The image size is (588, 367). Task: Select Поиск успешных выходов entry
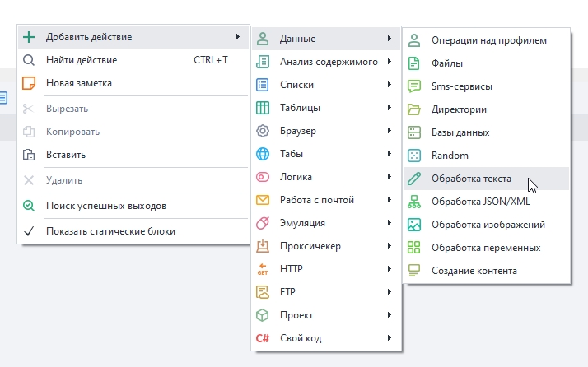click(106, 206)
